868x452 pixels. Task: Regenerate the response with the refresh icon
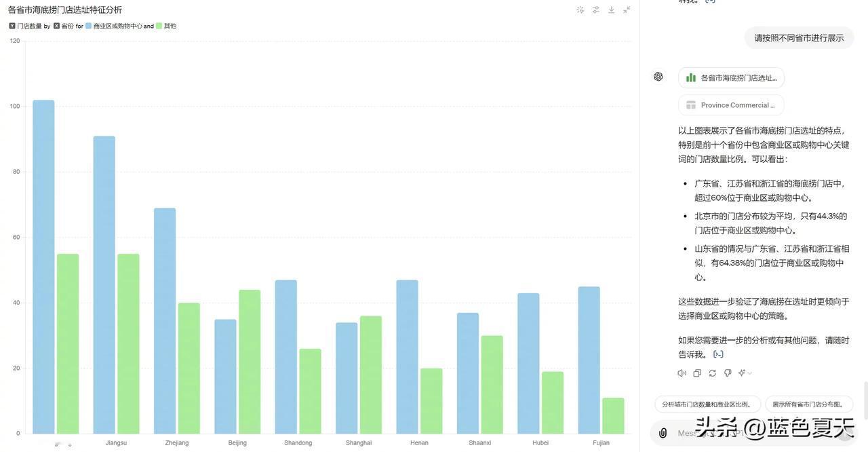[712, 373]
